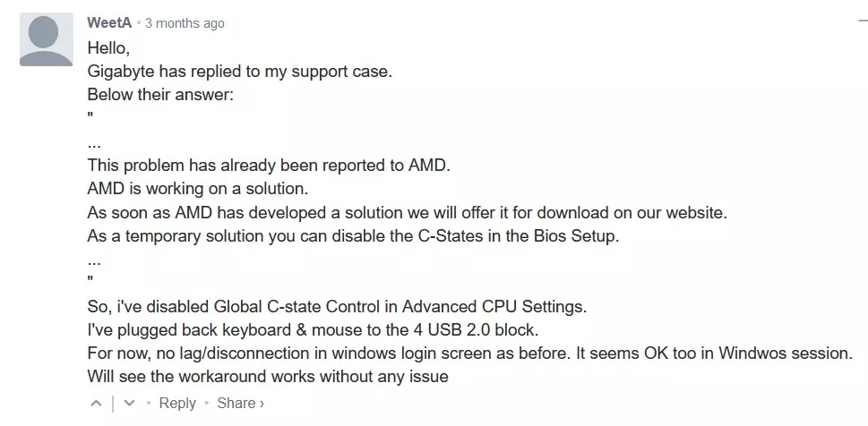The width and height of the screenshot is (868, 426).
Task: Click 'AMD is working on a solution' line
Action: click(x=197, y=189)
